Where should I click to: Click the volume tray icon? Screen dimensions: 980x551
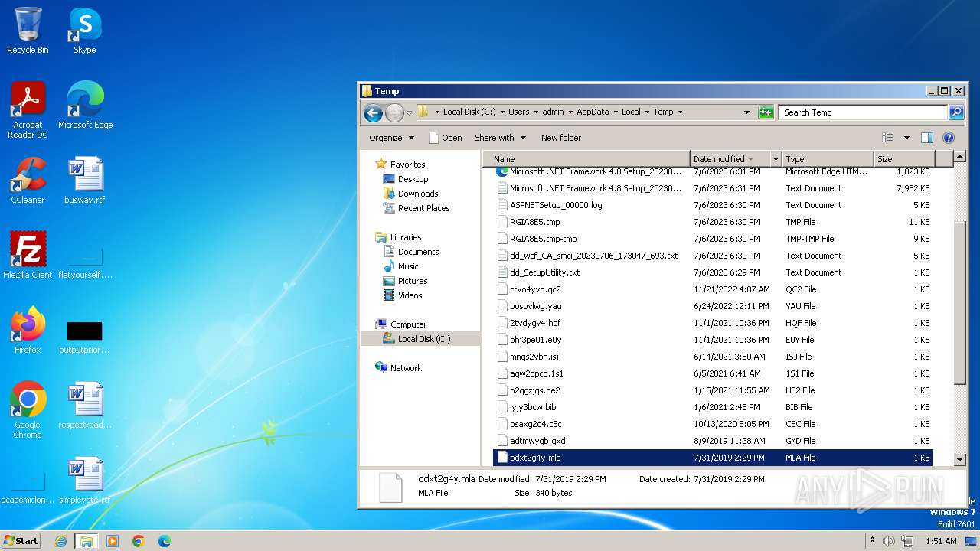(x=889, y=541)
